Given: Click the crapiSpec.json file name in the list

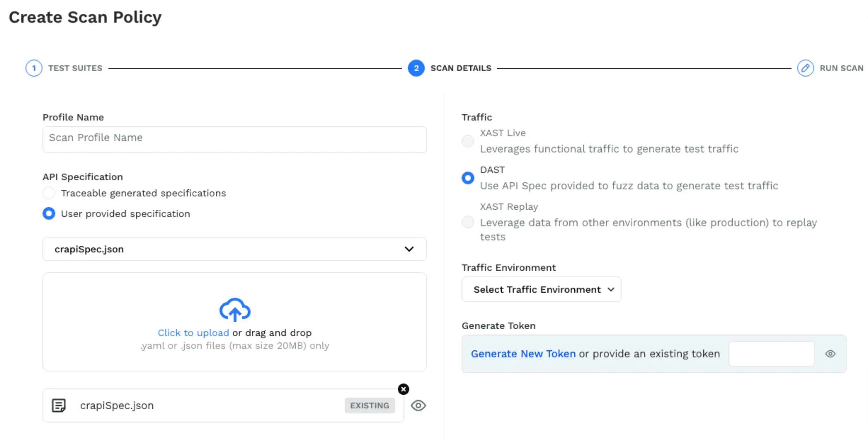Looking at the screenshot, I should pos(117,405).
